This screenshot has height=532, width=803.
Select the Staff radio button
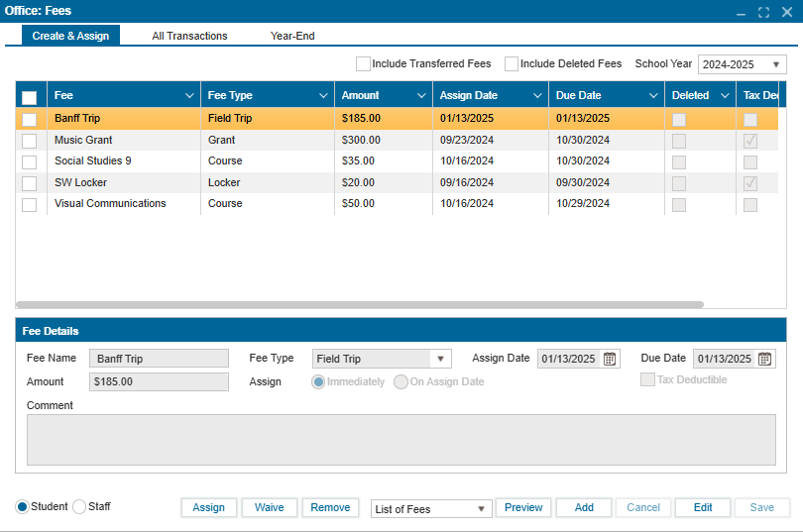click(x=80, y=507)
